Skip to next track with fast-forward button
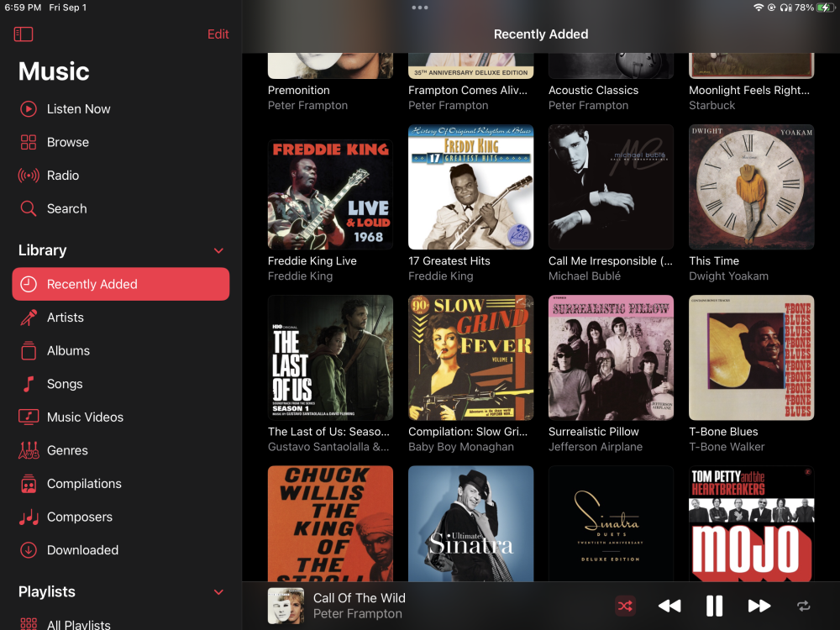The height and width of the screenshot is (630, 840). [759, 606]
